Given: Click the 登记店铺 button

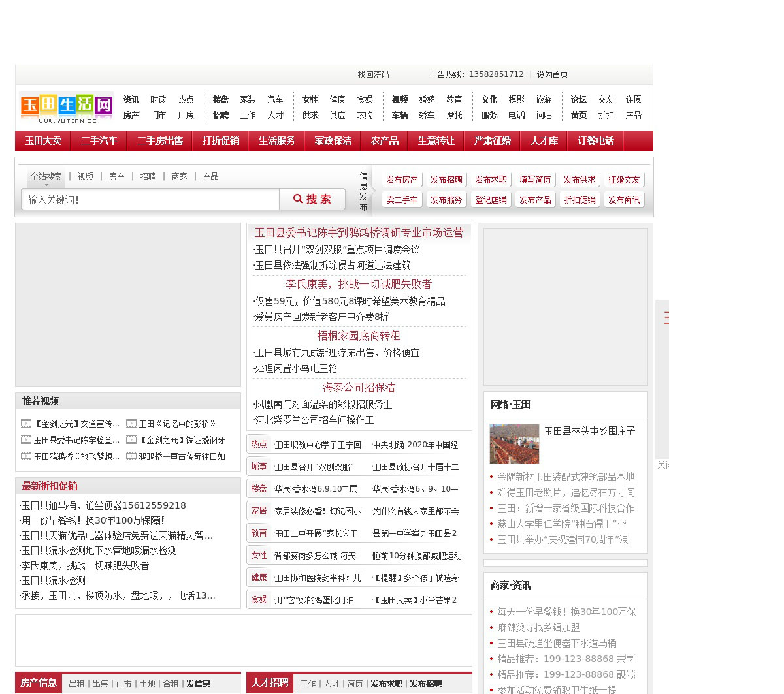Looking at the screenshot, I should pyautogui.click(x=491, y=200).
